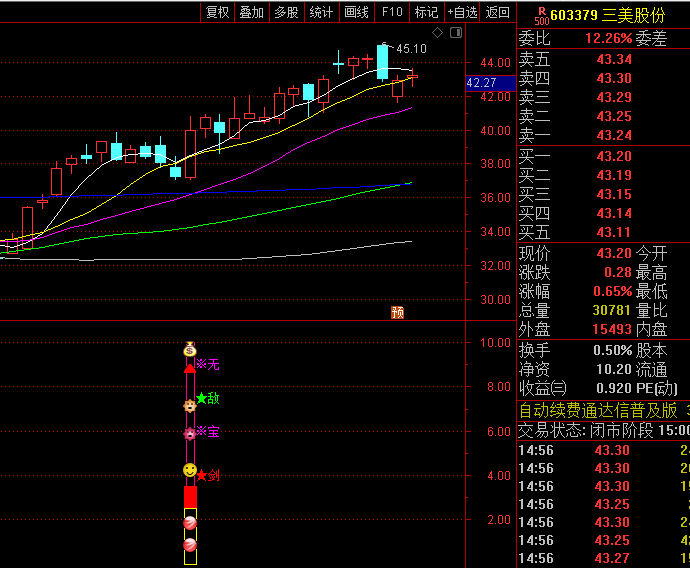Screen dimensions: 690x568
Task: Open the 统计 statistics tool
Action: 321,12
